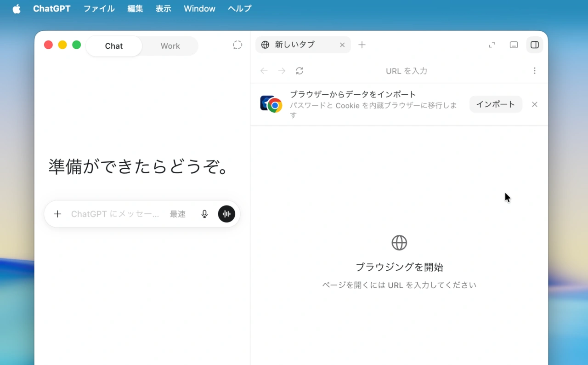Focus the URL を入力 address field
Viewport: 588px width, 365px height.
click(x=407, y=71)
